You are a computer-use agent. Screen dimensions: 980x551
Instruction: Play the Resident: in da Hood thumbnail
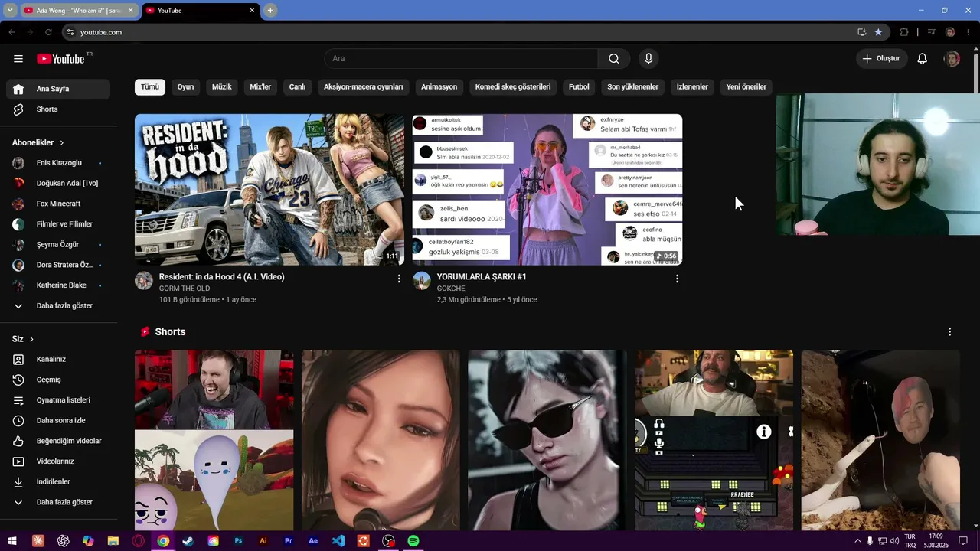(x=269, y=190)
